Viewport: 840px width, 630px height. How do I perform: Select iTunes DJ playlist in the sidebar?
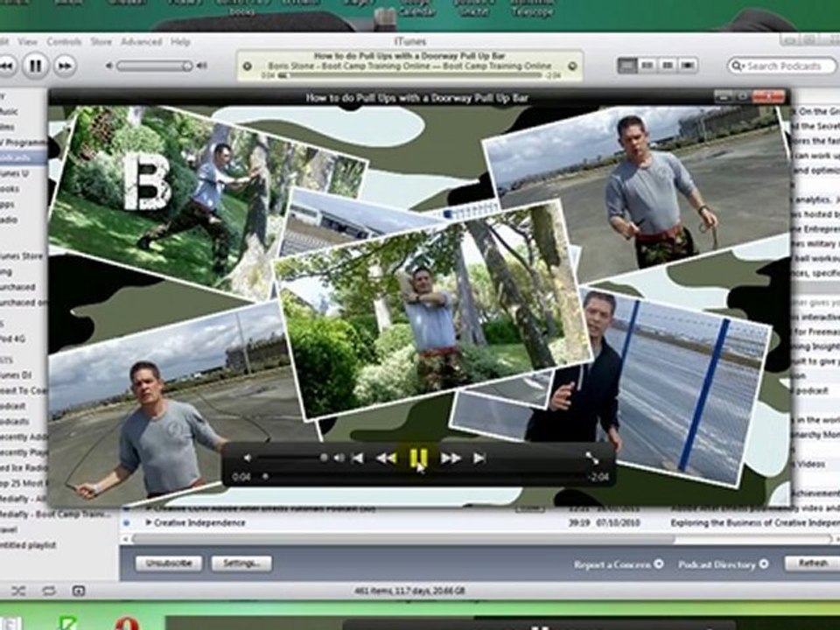(x=16, y=375)
